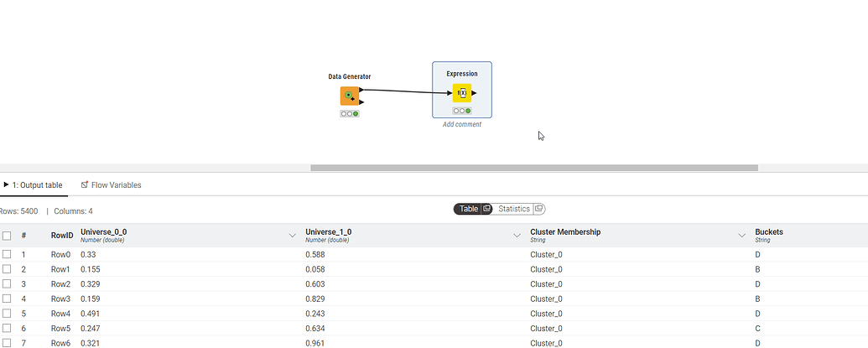Check the box for Row0
The image size is (868, 348).
click(x=7, y=254)
